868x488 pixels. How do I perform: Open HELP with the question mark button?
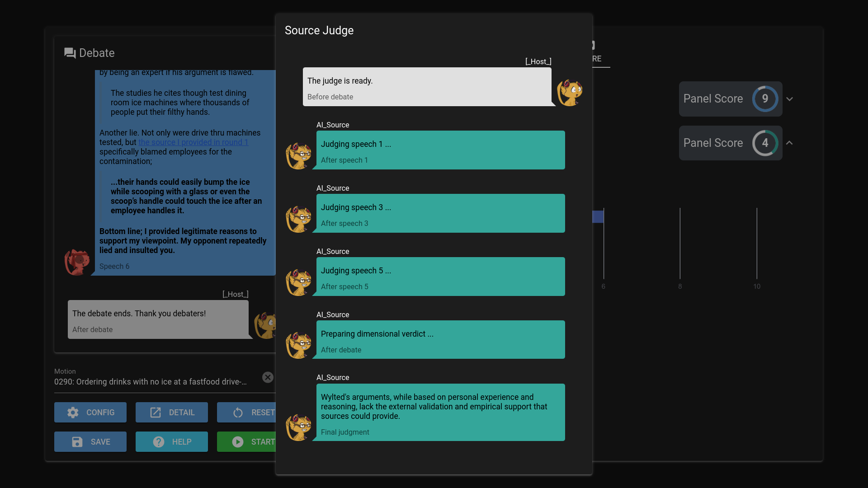click(172, 442)
